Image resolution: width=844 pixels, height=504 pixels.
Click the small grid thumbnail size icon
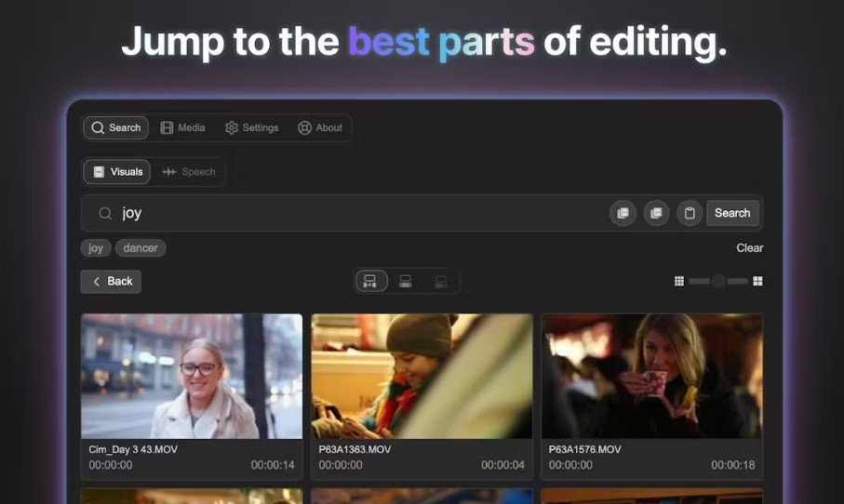pos(679,282)
